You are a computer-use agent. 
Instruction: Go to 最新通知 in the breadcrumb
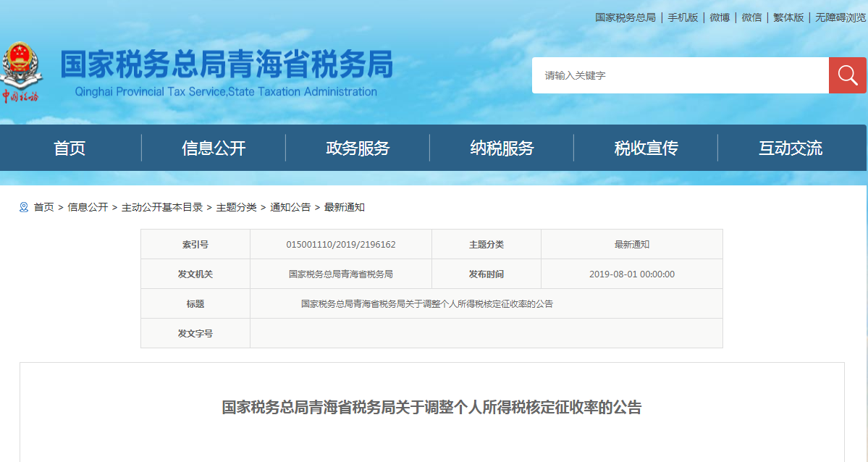(345, 207)
